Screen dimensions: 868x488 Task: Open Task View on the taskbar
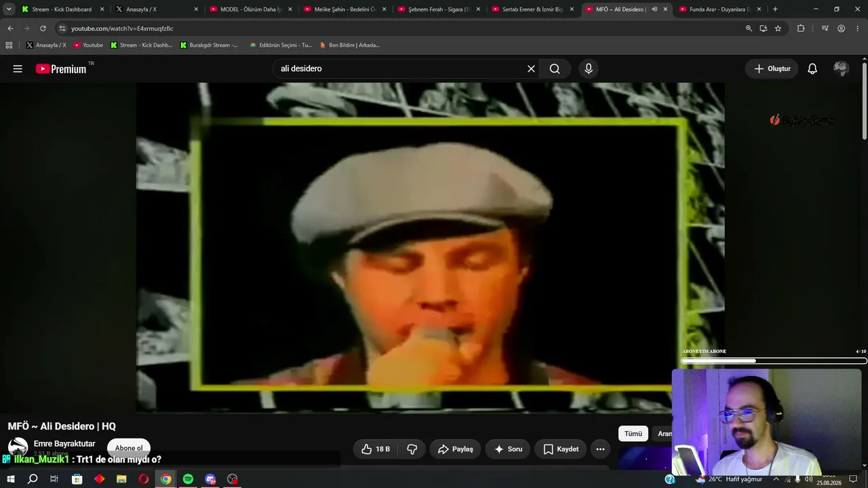pos(54,479)
